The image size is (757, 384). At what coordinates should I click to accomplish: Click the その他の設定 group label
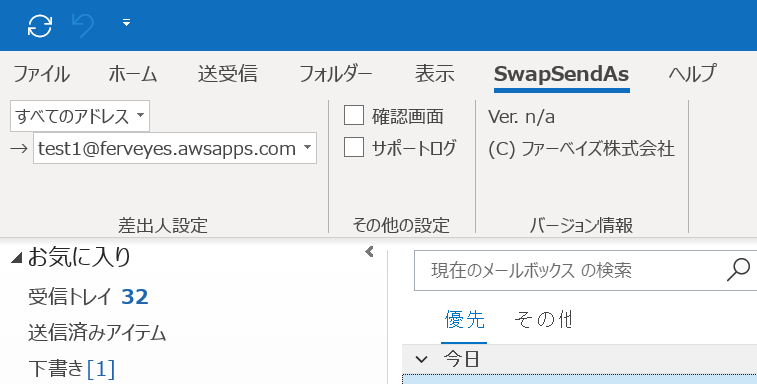pos(401,226)
